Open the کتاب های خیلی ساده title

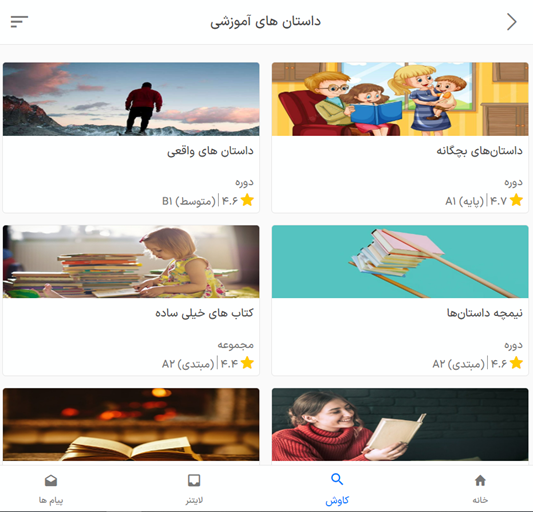[204, 313]
